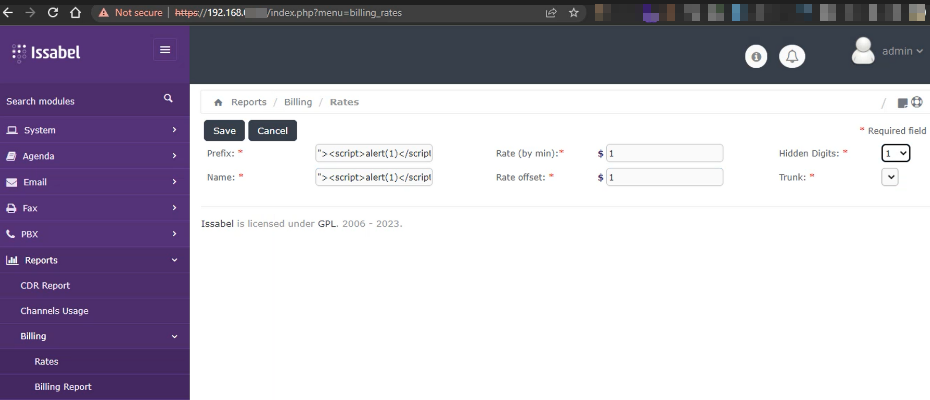Open Rates submenu item
The width and height of the screenshot is (930, 400).
[x=46, y=361]
